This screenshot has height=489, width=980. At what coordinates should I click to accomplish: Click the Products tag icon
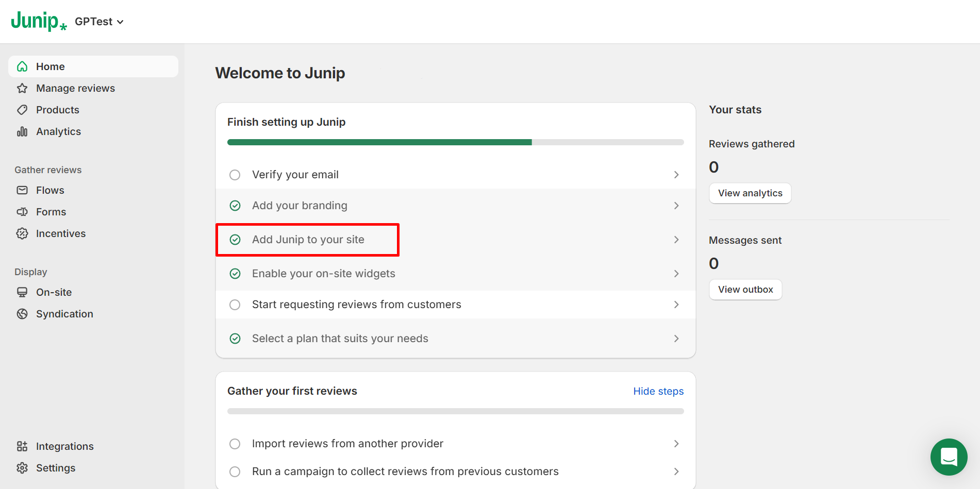(x=22, y=109)
